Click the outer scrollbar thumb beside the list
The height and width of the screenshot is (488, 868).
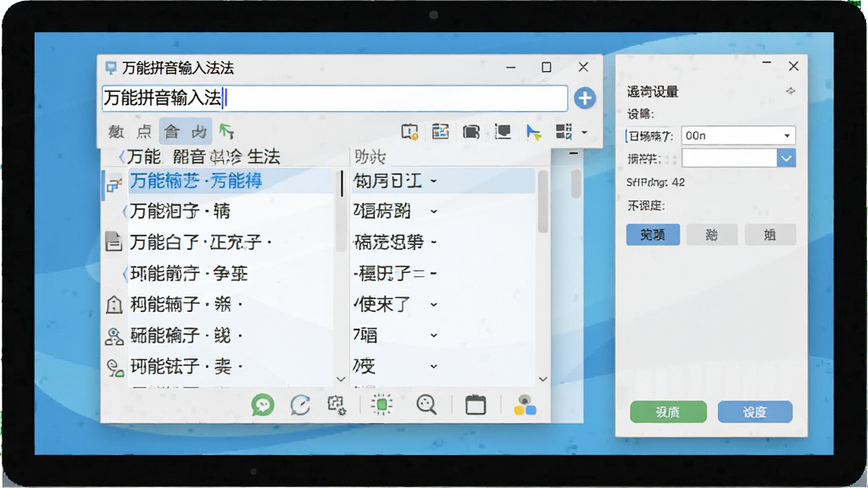(576, 183)
